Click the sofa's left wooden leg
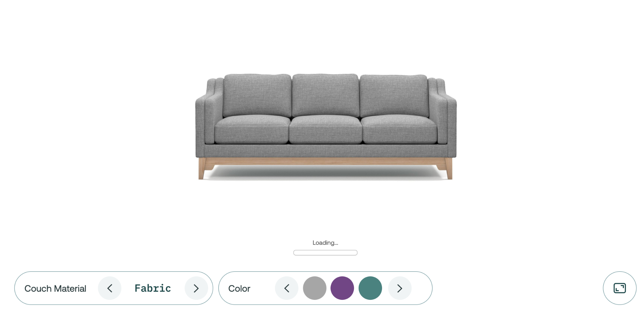This screenshot has width=644, height=320. click(202, 169)
